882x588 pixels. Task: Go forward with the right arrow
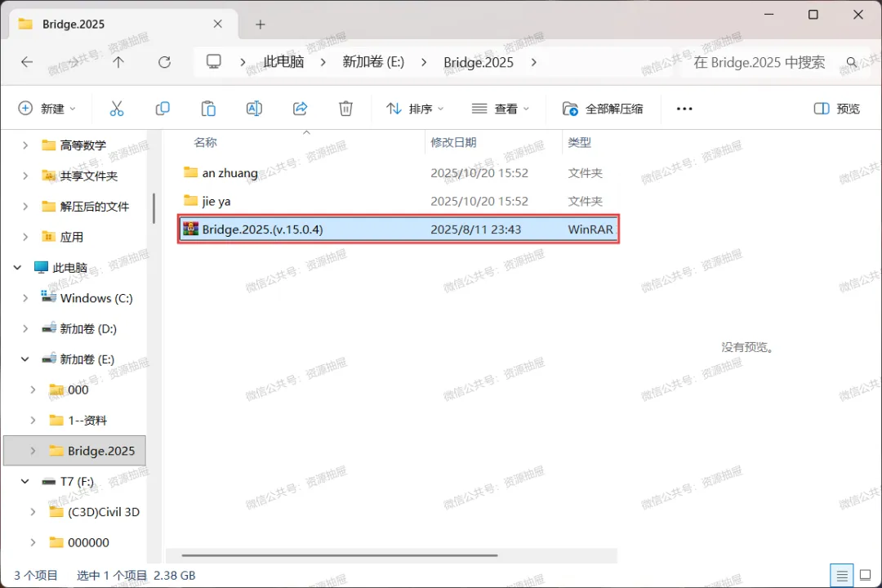(x=73, y=62)
